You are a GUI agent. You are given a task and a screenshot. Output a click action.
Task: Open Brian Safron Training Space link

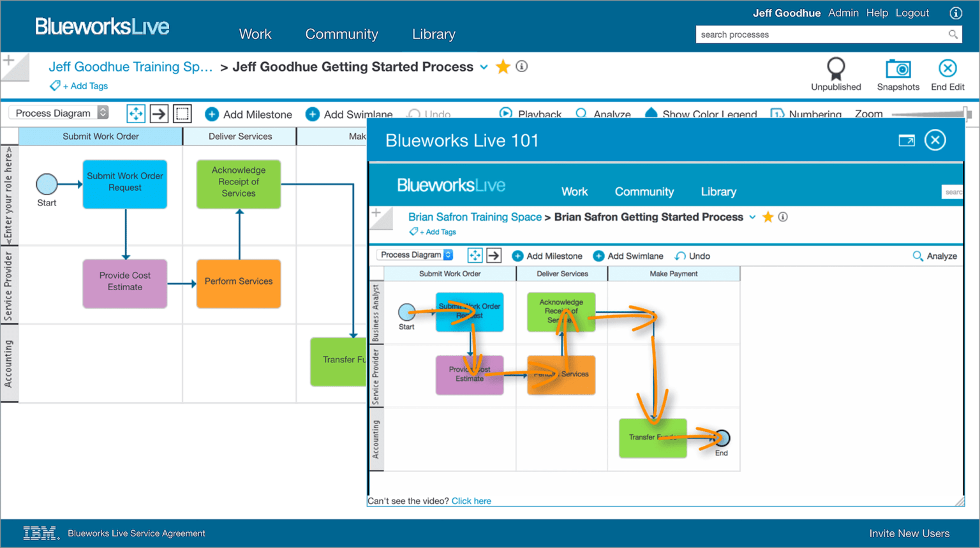[x=475, y=217]
